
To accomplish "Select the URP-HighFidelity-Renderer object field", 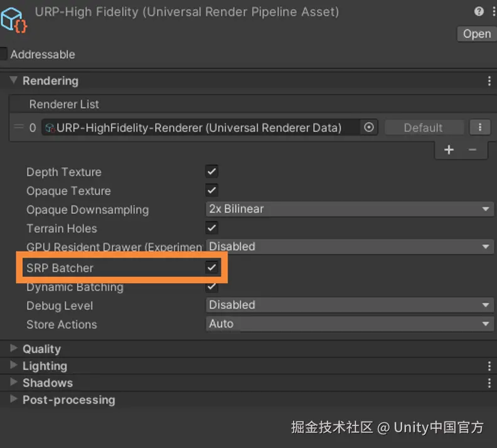I will coord(210,127).
